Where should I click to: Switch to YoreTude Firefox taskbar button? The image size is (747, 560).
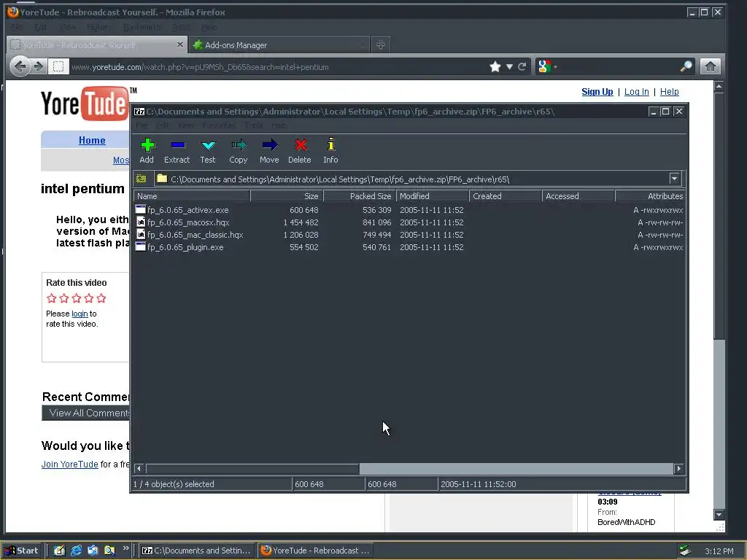pyautogui.click(x=316, y=551)
